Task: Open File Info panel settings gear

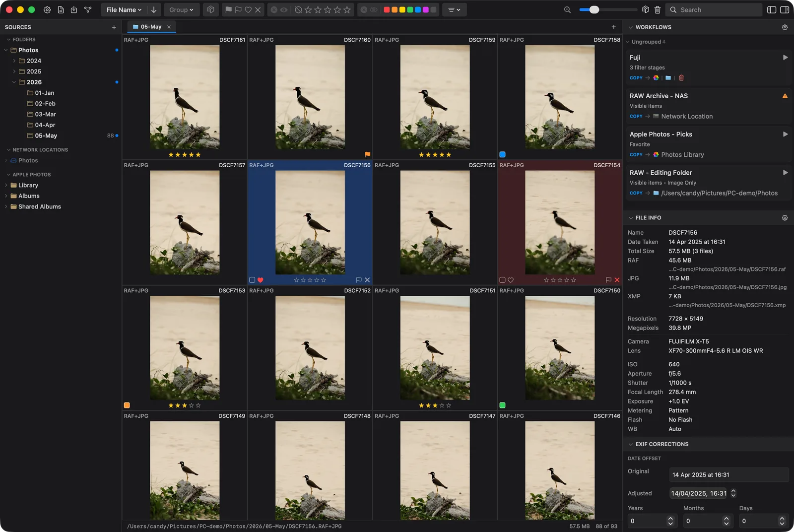Action: tap(785, 218)
